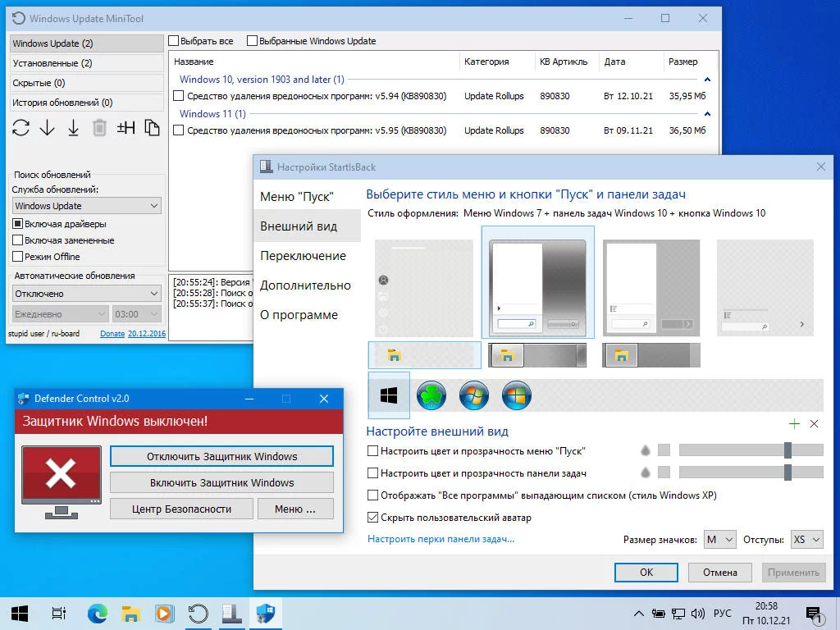This screenshot has width=840, height=630.
Task: Open the 'Настроить перки панели задач...' link
Action: pos(441,539)
